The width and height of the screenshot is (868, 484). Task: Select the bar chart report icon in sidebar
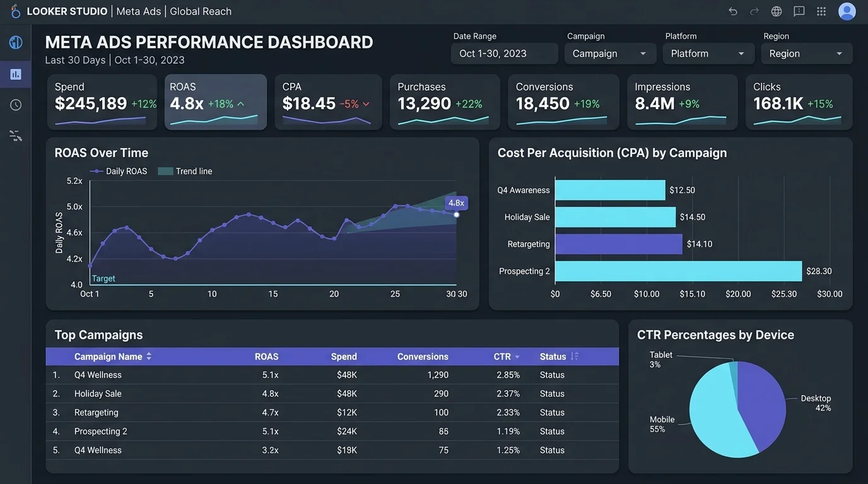(16, 74)
